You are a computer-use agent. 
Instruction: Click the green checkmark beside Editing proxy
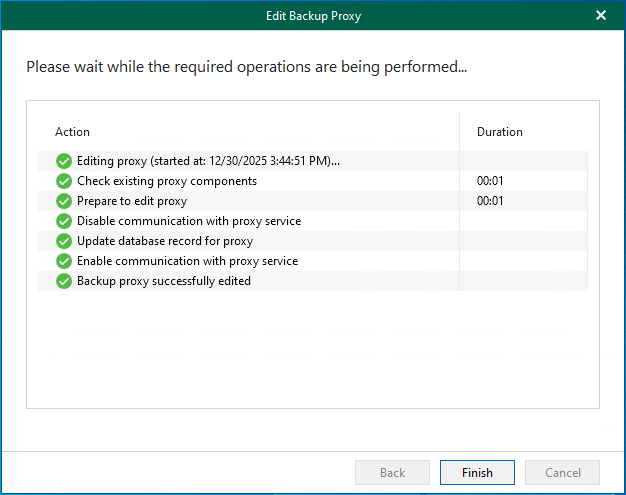64,161
